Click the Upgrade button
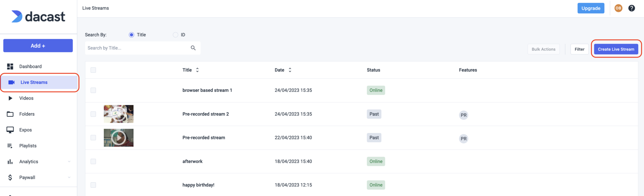The width and height of the screenshot is (644, 196). tap(591, 8)
